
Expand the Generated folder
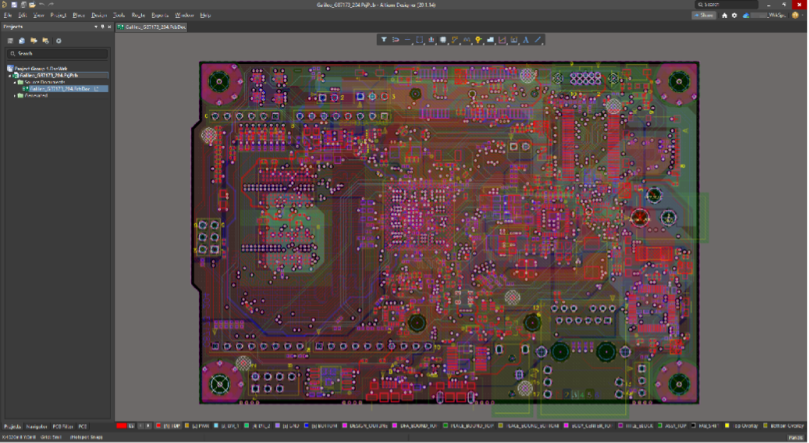pos(14,95)
